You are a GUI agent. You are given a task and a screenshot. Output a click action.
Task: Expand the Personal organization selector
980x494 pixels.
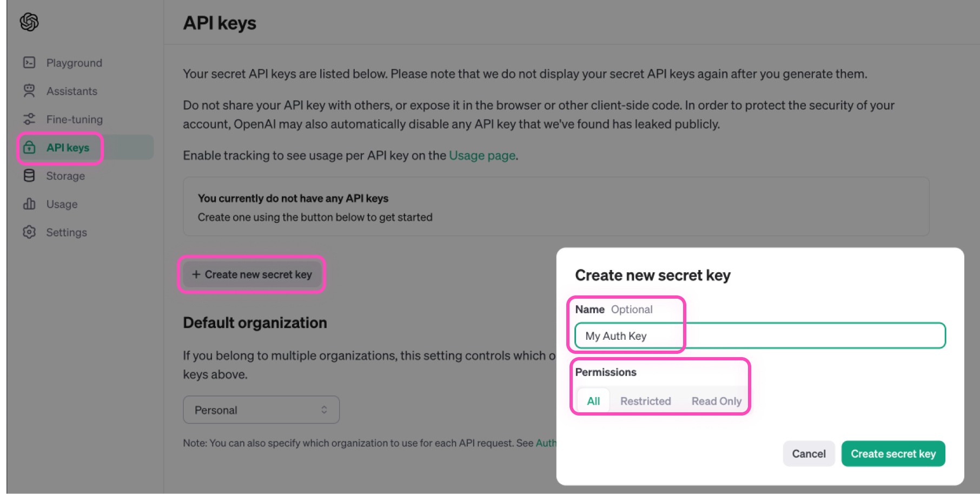click(x=261, y=410)
